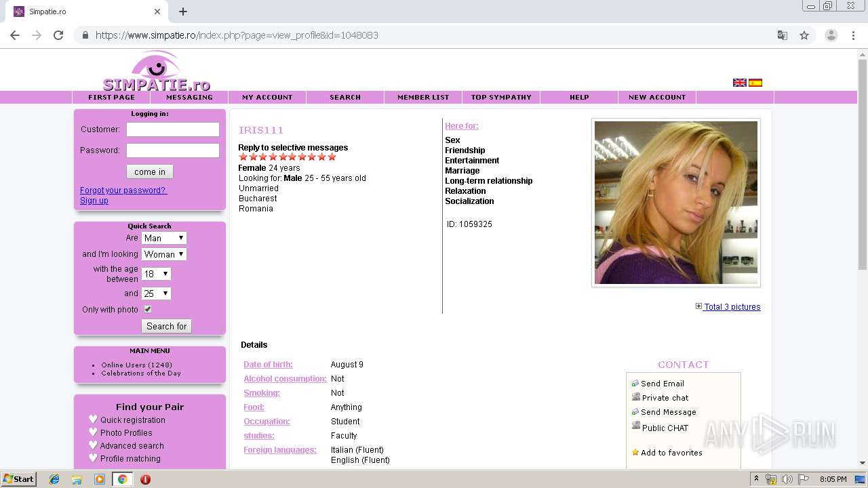Open Chrome's three-dot menu
Viewport: 868px width, 488px height.
(x=853, y=35)
